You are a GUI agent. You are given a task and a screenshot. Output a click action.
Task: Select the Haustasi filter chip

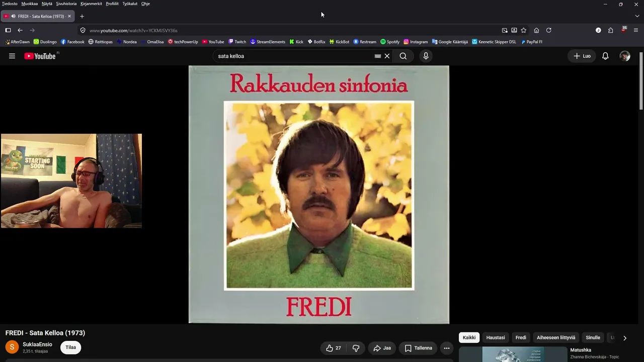coord(496,338)
